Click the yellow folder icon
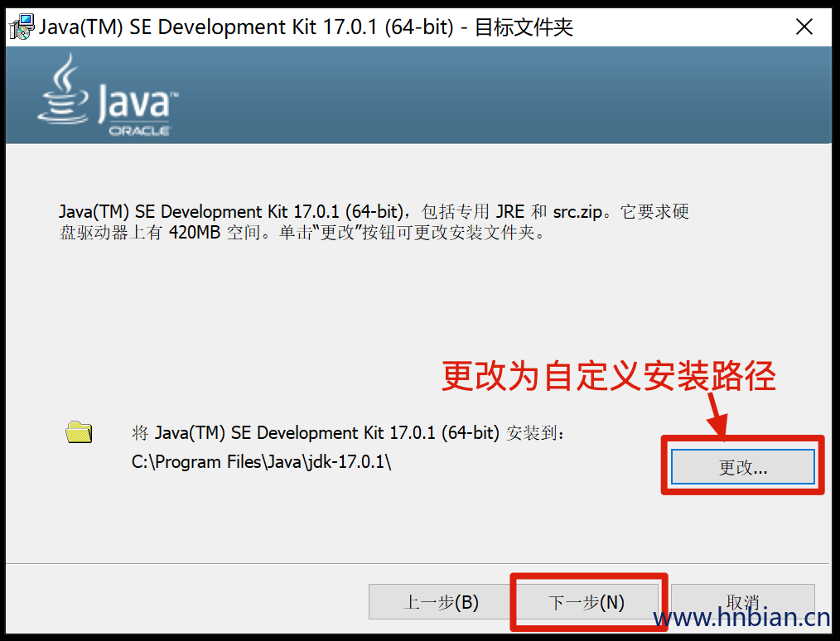 [79, 431]
